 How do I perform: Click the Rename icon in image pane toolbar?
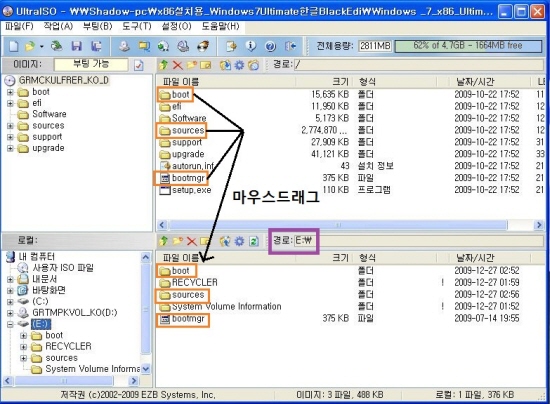pos(206,65)
